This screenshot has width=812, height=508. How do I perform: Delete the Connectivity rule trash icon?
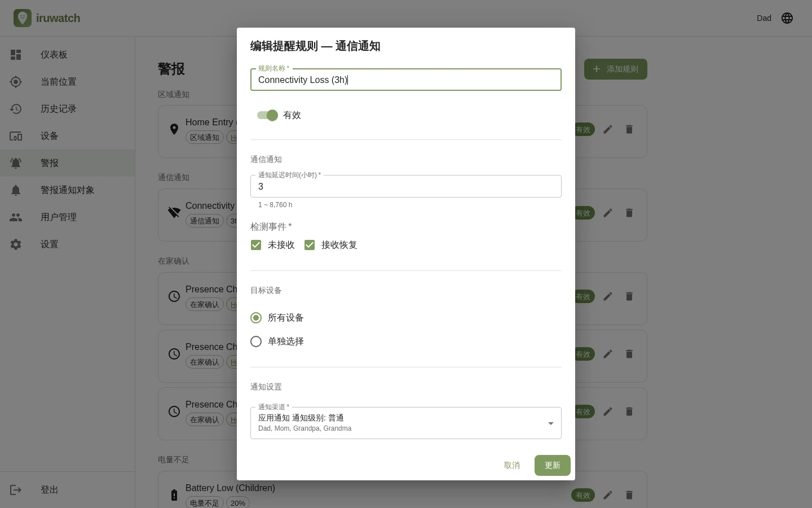(x=629, y=213)
